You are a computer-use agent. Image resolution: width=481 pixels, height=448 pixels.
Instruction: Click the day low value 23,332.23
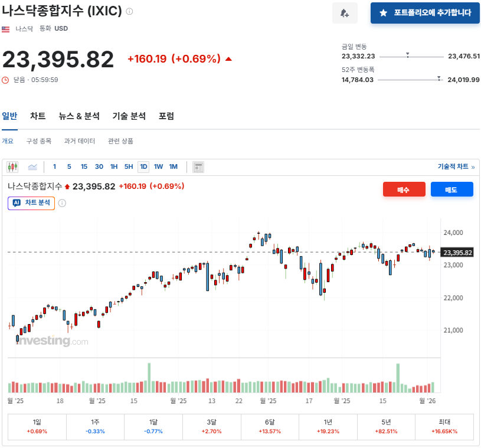pyautogui.click(x=358, y=56)
